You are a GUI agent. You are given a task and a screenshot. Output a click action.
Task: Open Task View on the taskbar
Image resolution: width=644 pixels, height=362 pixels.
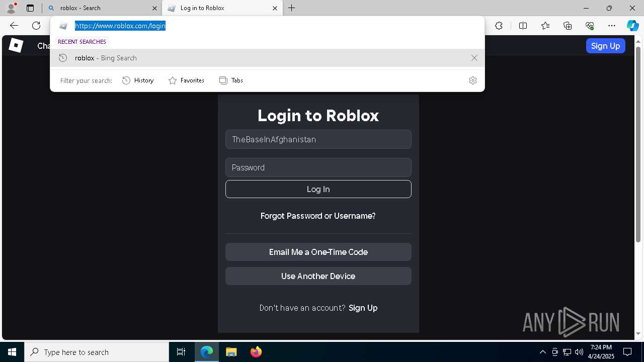click(x=181, y=352)
